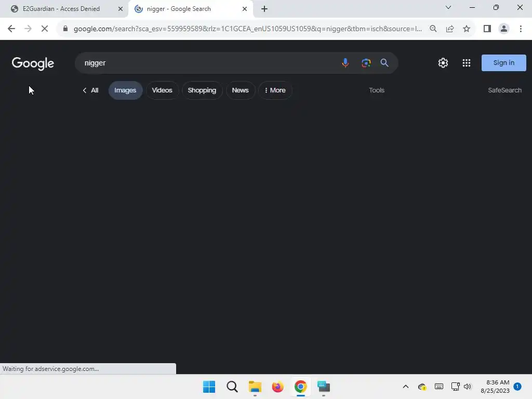View site security lock info

pos(65,29)
